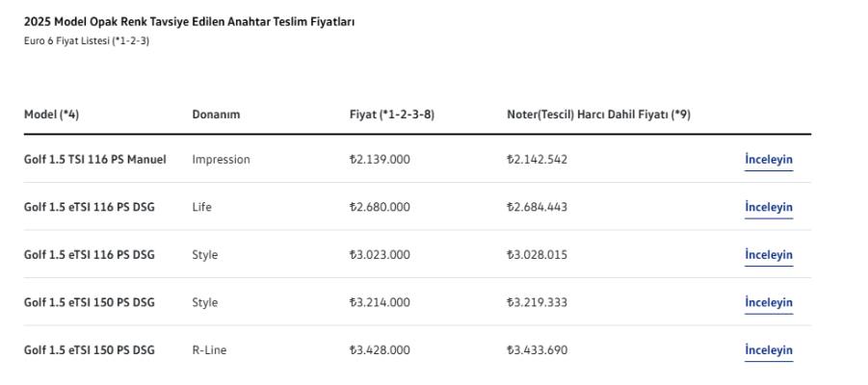
Task: Click the "Euro 6 Fiyat Listesi" subtitle
Action: [x=87, y=40]
